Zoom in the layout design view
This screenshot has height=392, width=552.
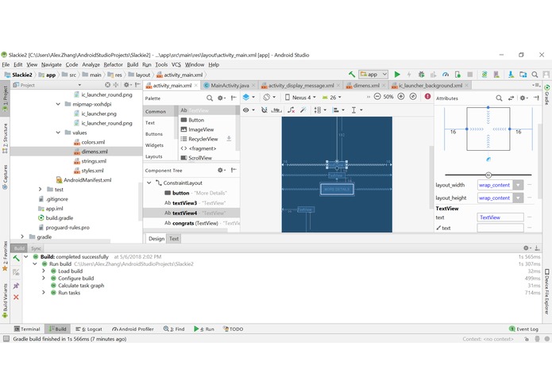point(400,96)
